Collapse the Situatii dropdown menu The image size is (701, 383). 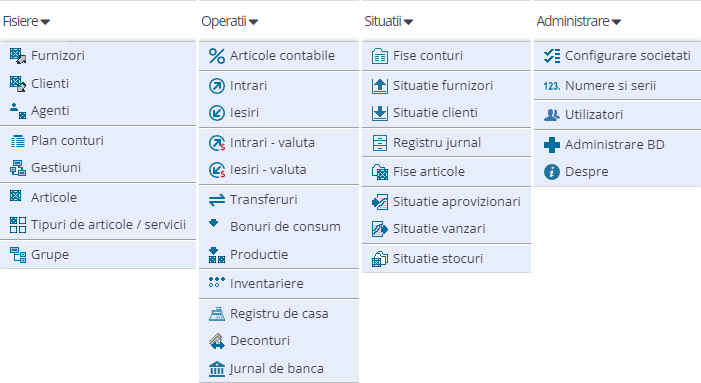pos(389,21)
